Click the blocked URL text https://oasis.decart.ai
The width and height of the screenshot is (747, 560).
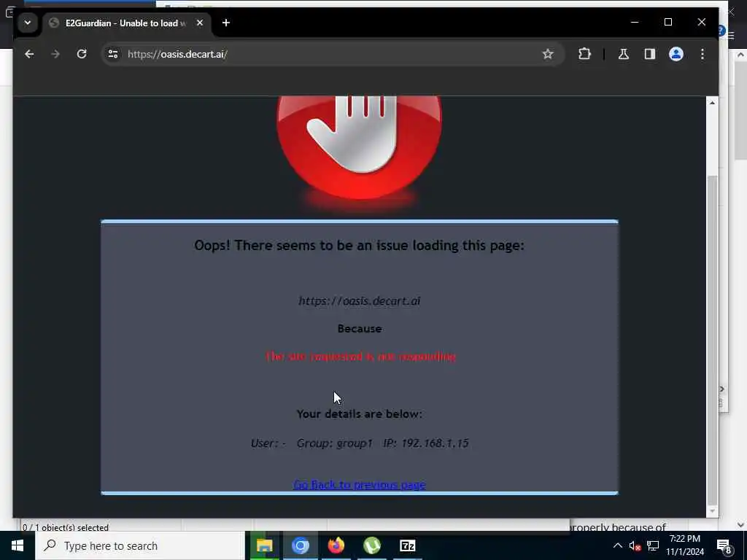pos(359,301)
